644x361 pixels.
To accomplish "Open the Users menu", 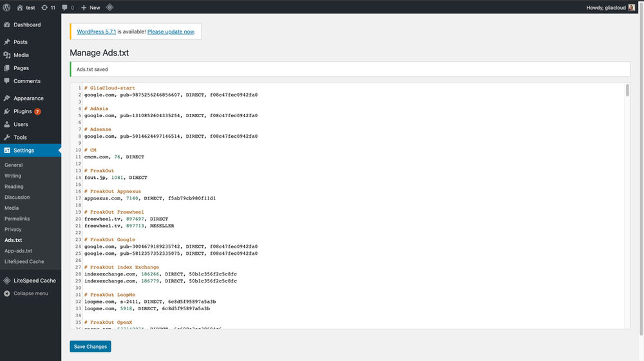I will pos(21,124).
